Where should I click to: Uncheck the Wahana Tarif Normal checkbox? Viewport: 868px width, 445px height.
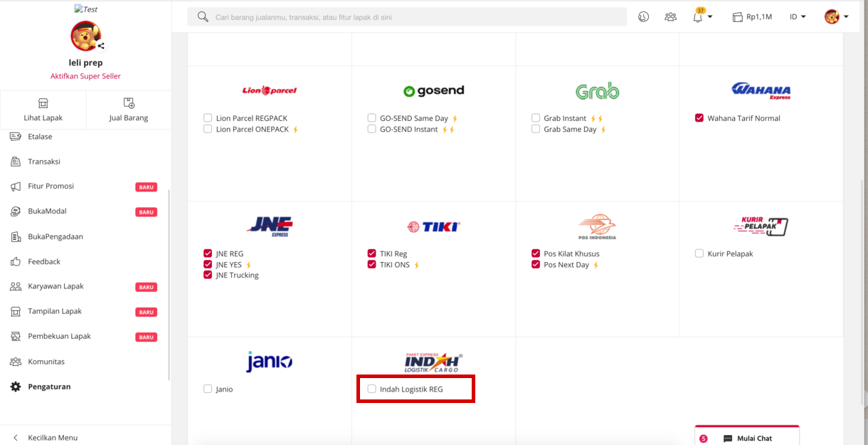(699, 118)
